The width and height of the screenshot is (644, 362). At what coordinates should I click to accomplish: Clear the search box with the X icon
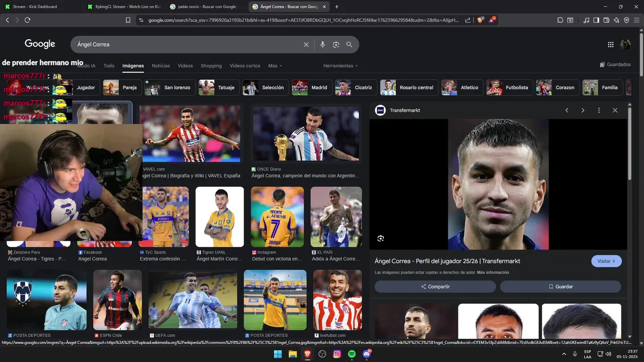click(x=306, y=44)
